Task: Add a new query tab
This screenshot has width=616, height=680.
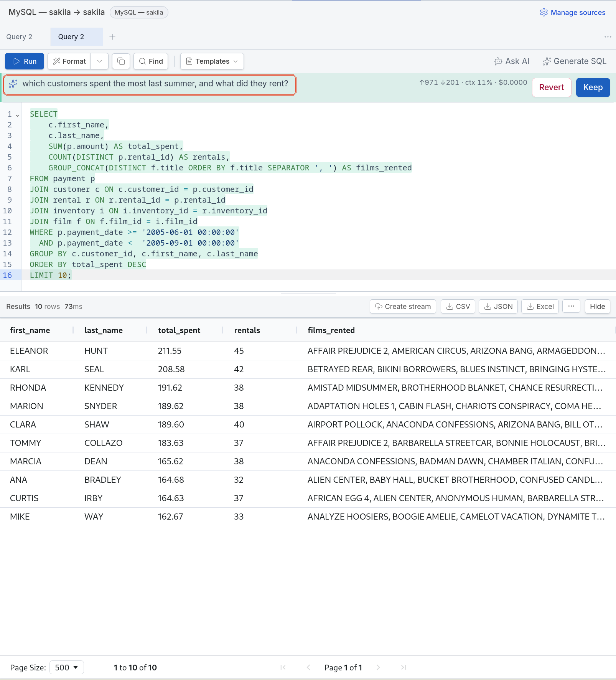Action: click(x=112, y=37)
